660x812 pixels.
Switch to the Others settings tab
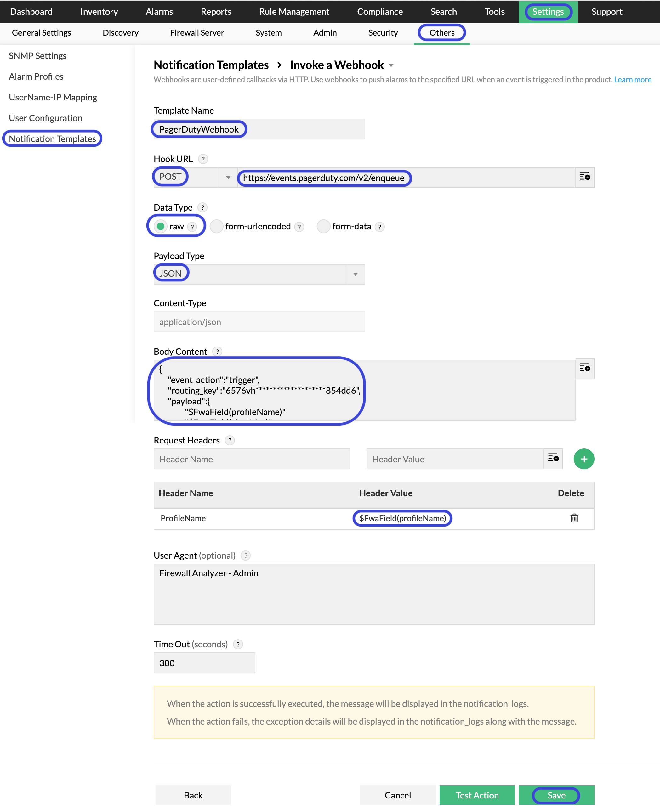click(442, 33)
